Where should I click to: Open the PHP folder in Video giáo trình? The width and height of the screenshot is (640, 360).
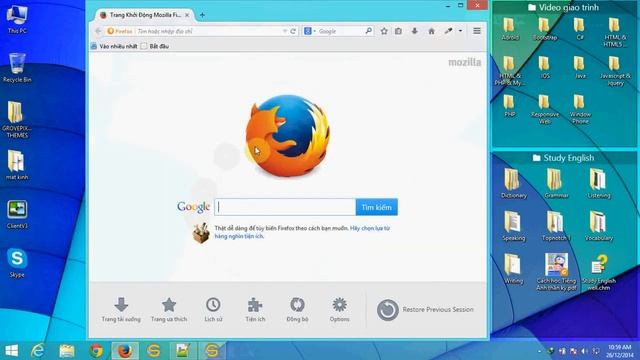[x=509, y=106]
